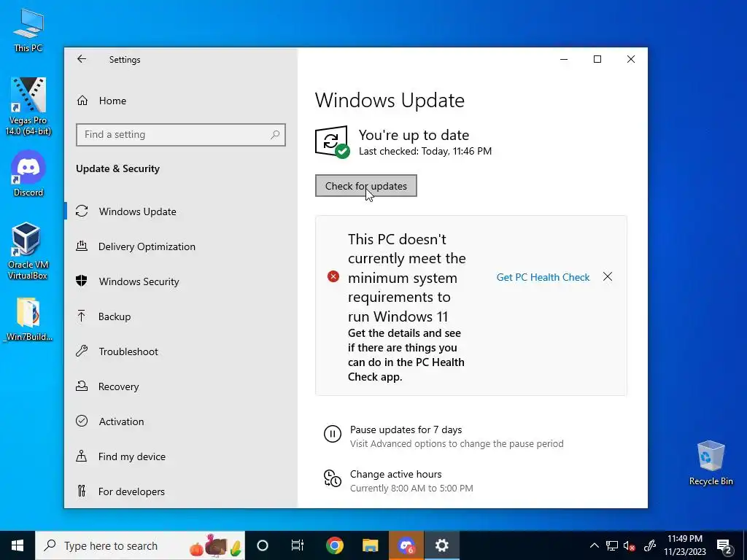The height and width of the screenshot is (560, 747).
Task: Click the pen icon in system tray
Action: tap(650, 545)
